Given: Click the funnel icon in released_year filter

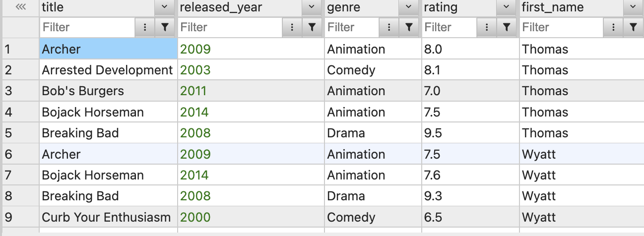Looking at the screenshot, I should point(312,27).
